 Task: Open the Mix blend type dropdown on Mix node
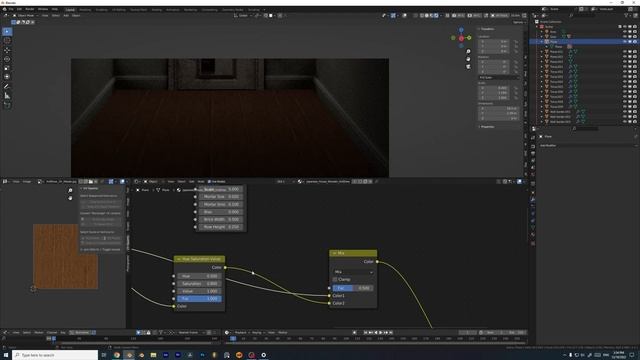pos(353,272)
